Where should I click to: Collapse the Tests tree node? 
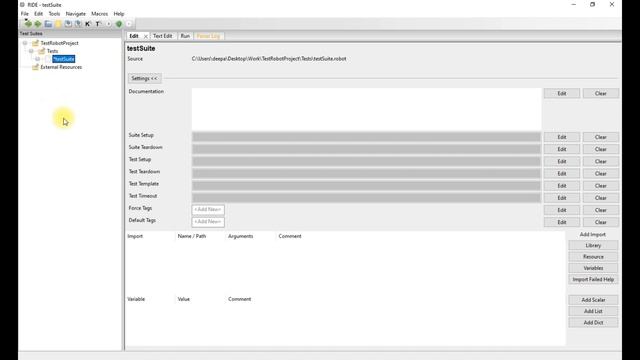(x=31, y=51)
